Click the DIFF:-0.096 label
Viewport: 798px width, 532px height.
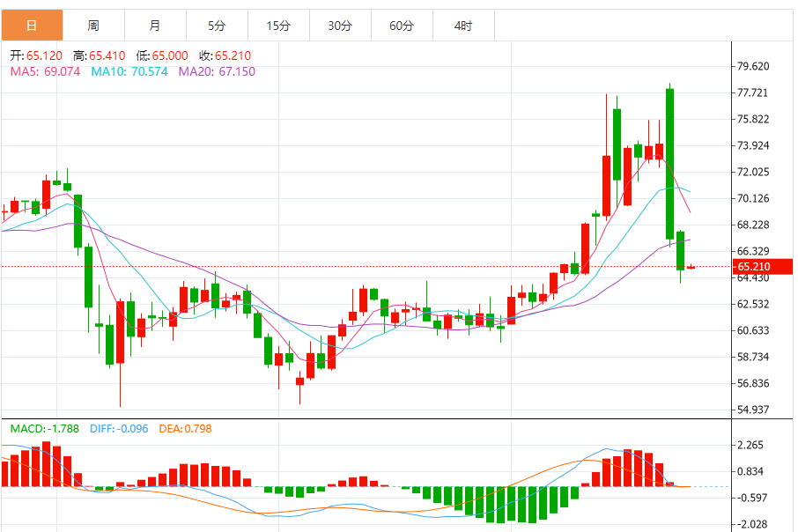(119, 429)
